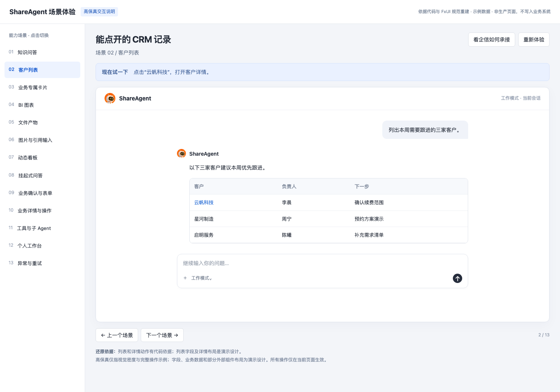560x392 pixels.
Task: Go to 图片与引用输入 scenario
Action: (42, 140)
